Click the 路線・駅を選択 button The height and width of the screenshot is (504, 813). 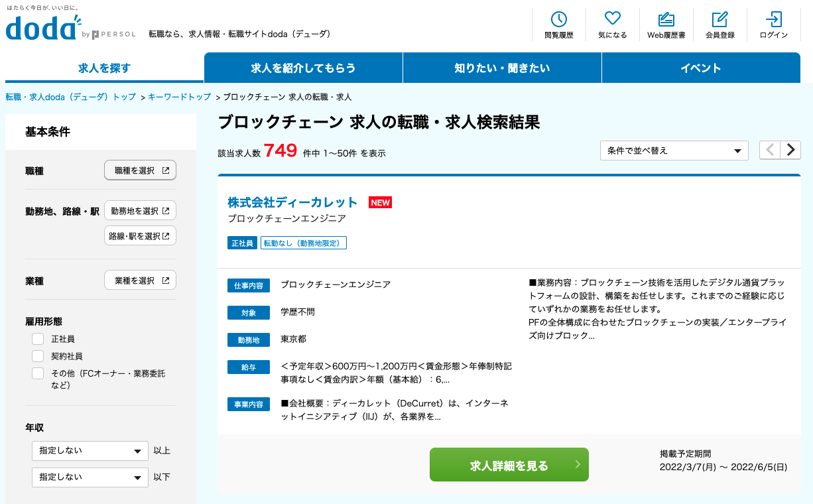[x=141, y=235]
